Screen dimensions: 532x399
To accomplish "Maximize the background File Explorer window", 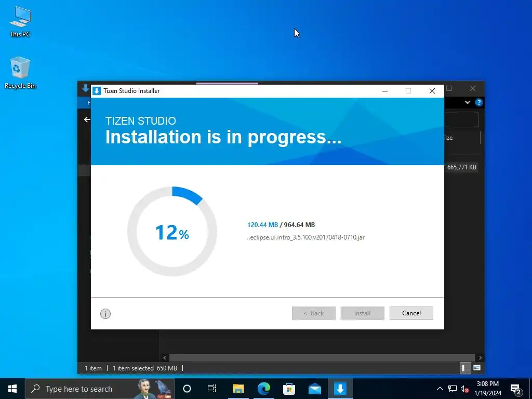I will [449, 88].
